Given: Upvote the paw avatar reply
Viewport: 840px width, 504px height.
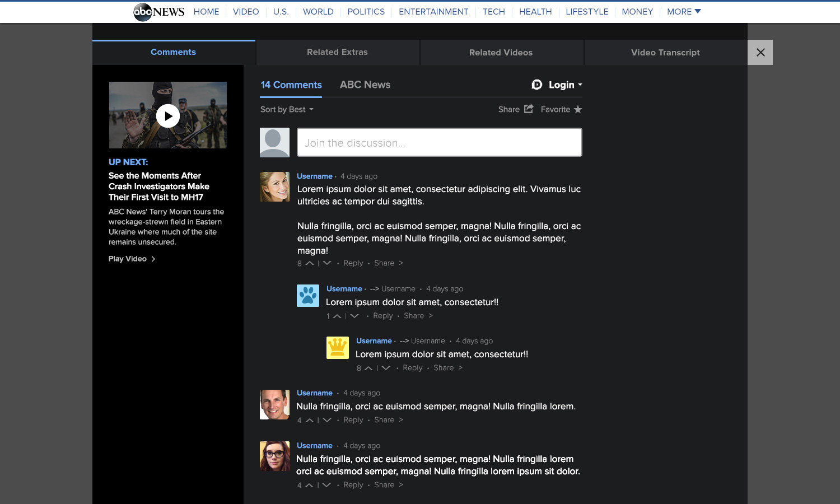Looking at the screenshot, I should [337, 316].
